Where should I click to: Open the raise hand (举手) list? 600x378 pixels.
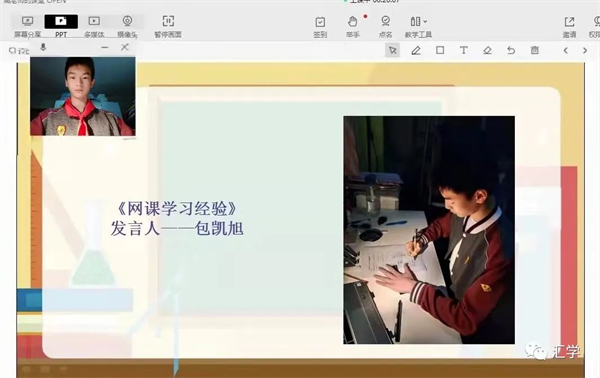pos(353,27)
